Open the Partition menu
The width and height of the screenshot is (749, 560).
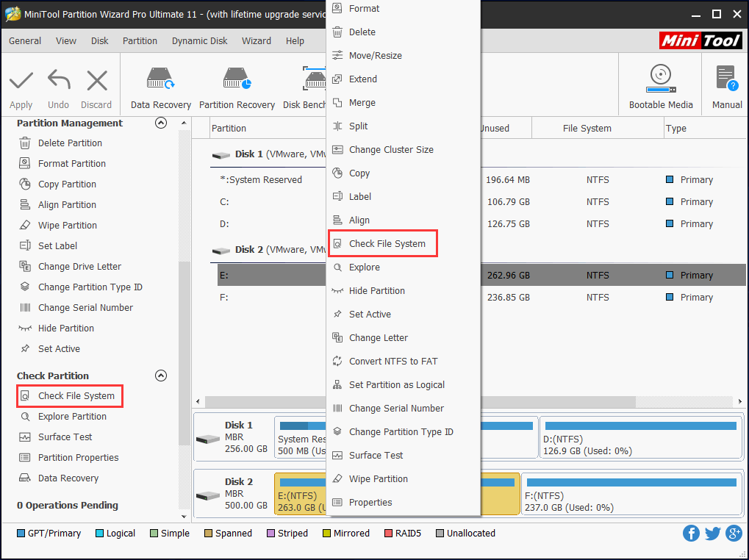[x=140, y=40]
